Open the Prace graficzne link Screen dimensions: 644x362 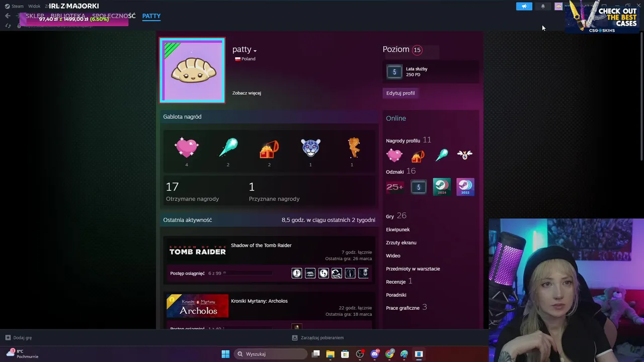pyautogui.click(x=407, y=307)
